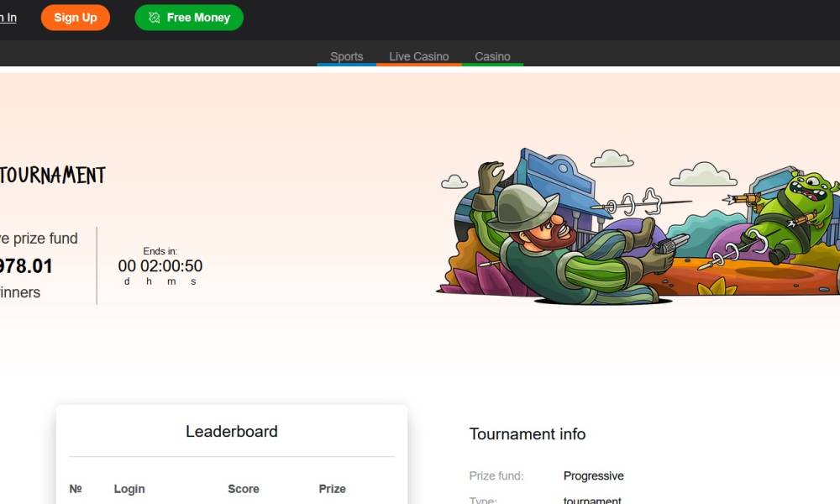Switch to the Live Casino tab

point(419,56)
